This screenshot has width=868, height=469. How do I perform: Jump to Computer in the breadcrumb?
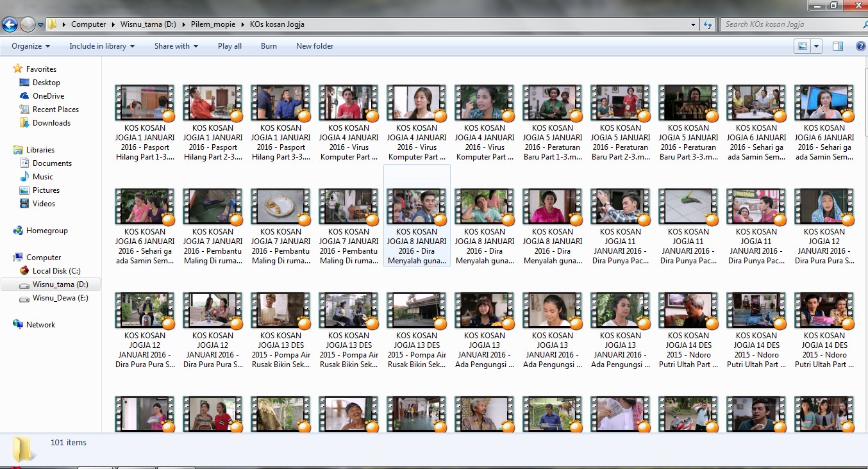88,24
